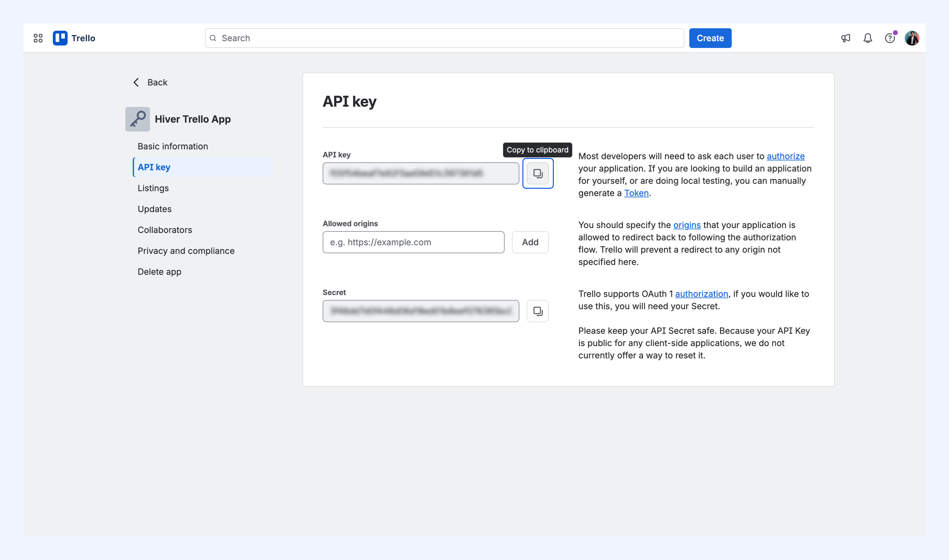This screenshot has height=560, width=949.
Task: Open the app switcher grid icon
Action: [38, 38]
